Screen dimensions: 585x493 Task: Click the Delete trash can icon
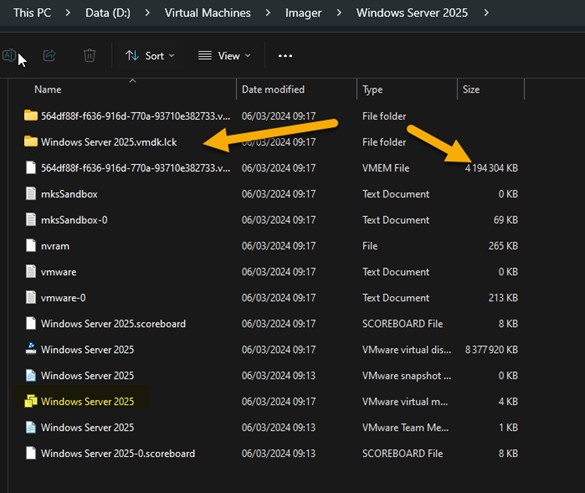point(90,56)
